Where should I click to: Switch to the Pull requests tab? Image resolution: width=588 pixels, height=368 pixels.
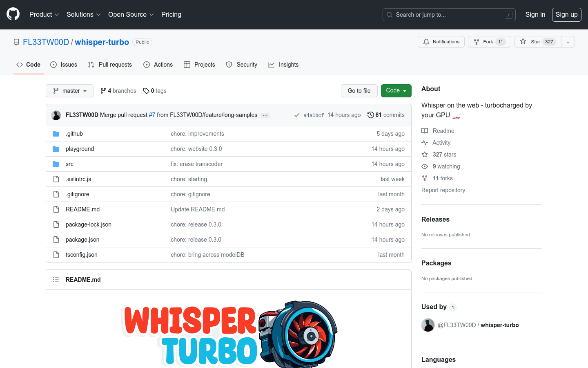pyautogui.click(x=109, y=65)
